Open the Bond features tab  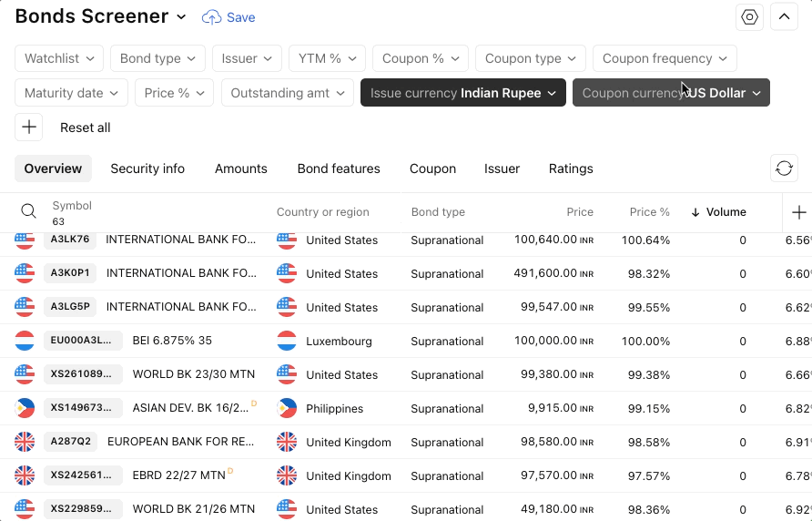pos(339,169)
